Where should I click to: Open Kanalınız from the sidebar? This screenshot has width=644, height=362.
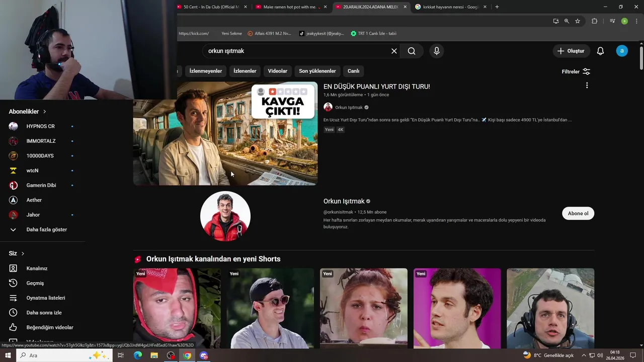click(37, 268)
